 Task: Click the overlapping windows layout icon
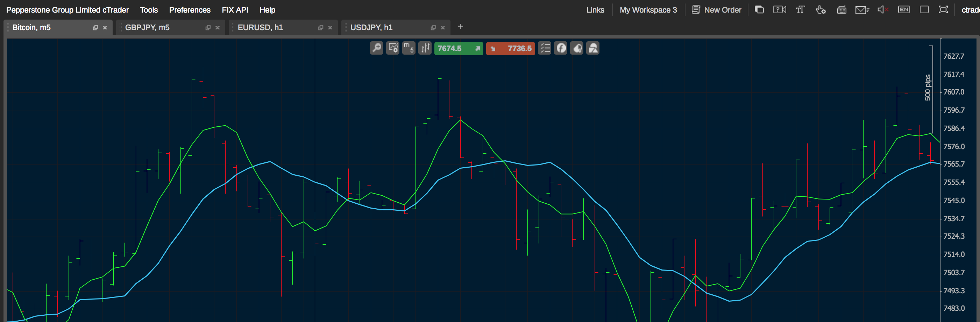tap(759, 9)
